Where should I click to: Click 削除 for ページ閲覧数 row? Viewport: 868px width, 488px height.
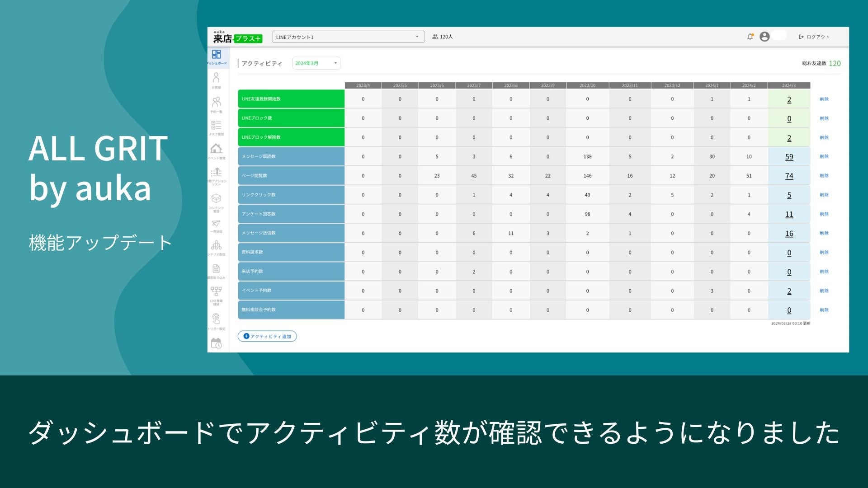(824, 176)
